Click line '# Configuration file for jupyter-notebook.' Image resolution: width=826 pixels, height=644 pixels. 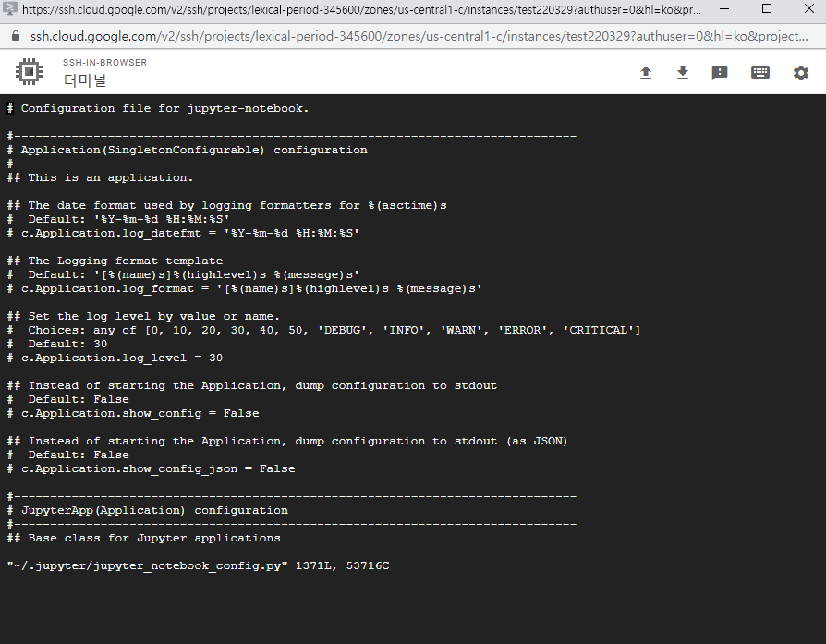pyautogui.click(x=158, y=108)
